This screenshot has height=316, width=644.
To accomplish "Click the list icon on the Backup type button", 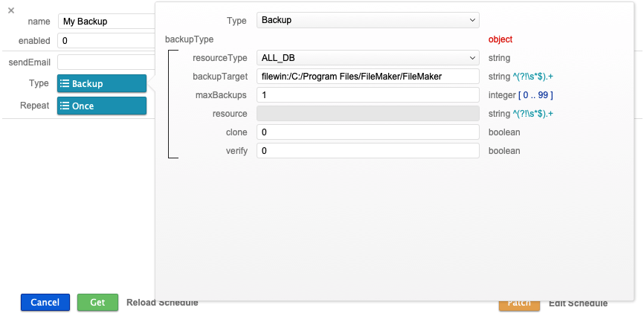I will coord(65,84).
